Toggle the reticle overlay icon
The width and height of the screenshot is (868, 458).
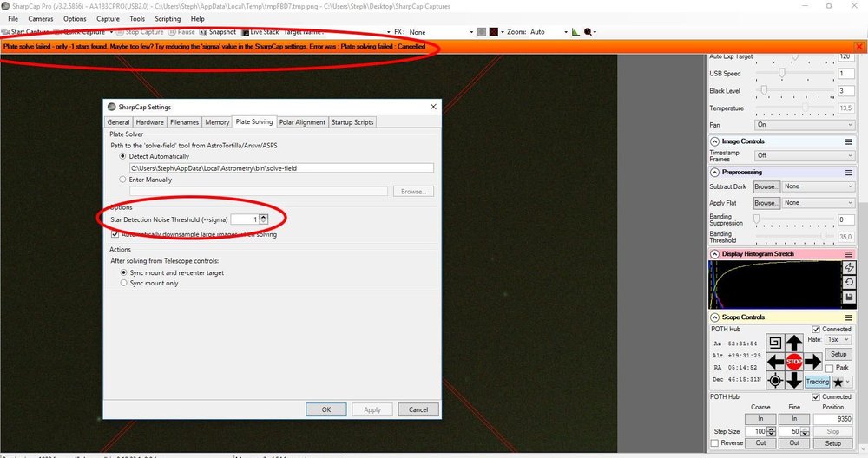494,32
